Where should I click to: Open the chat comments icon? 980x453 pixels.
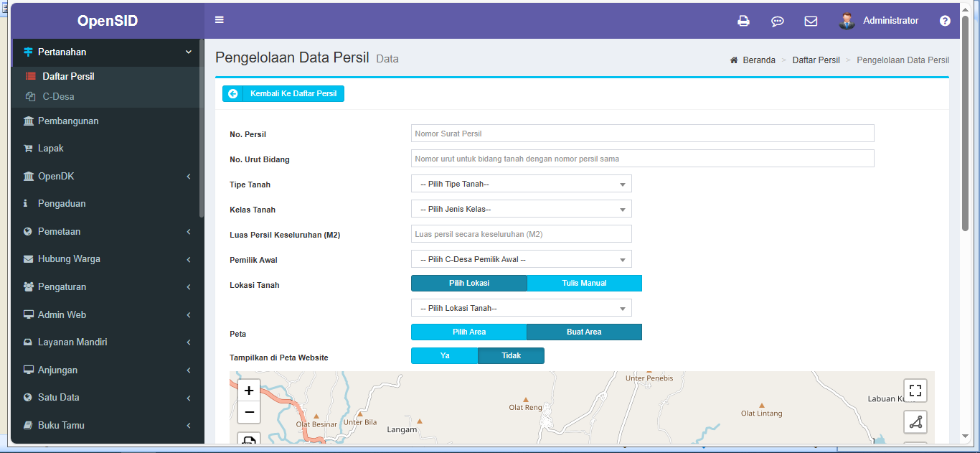[777, 21]
